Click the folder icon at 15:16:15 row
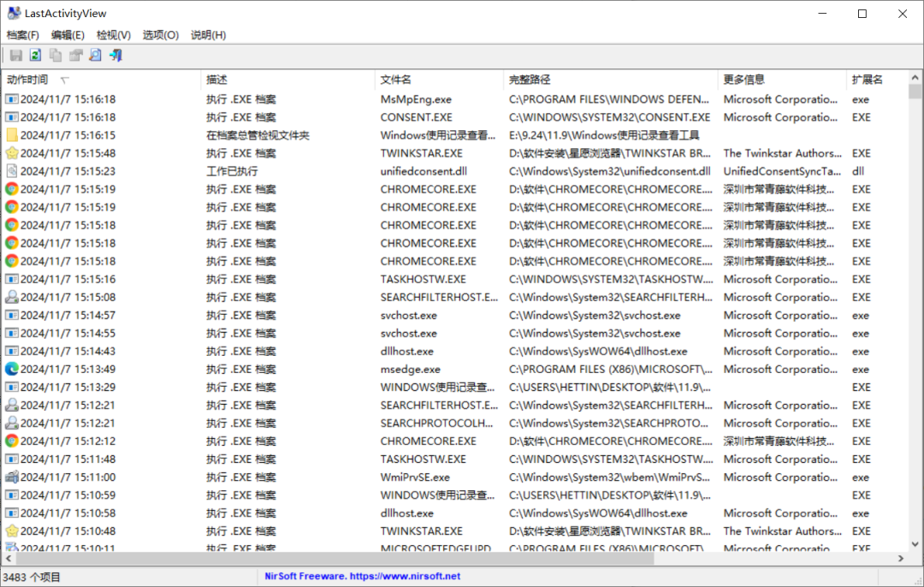 coord(12,135)
